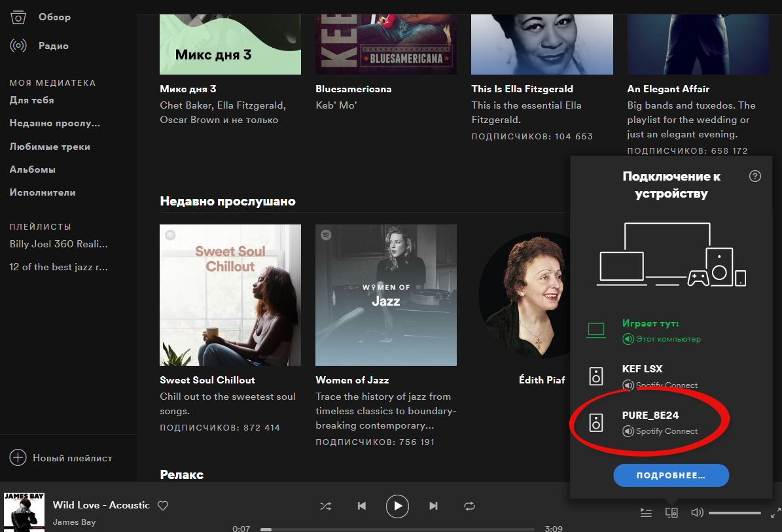Image resolution: width=782 pixels, height=532 pixels.
Task: Click An Elegant Affair title
Action: point(668,89)
